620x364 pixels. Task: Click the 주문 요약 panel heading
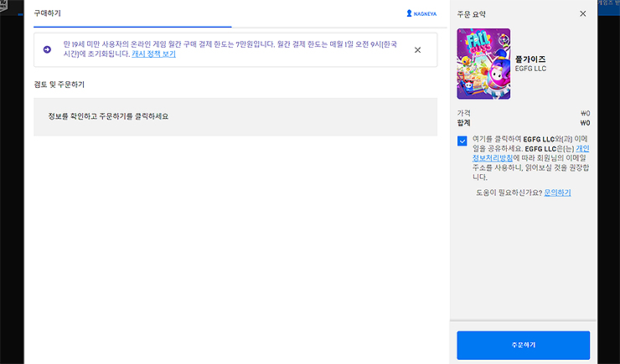tap(472, 14)
